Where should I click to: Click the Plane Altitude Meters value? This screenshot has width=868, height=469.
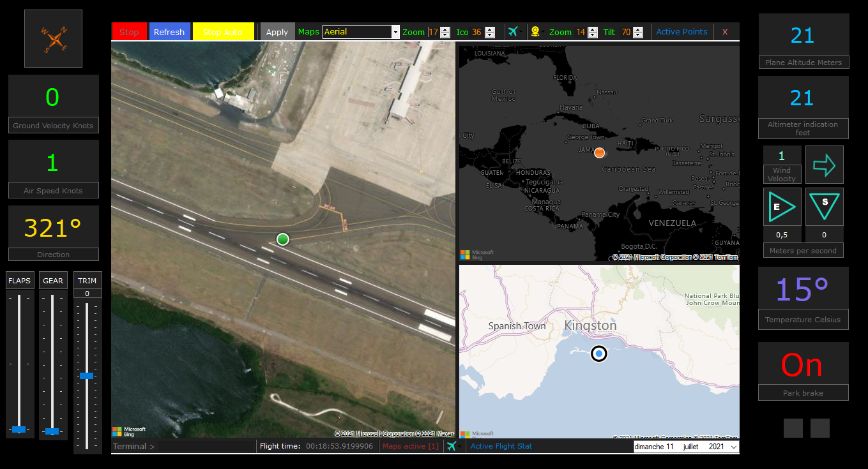(803, 35)
